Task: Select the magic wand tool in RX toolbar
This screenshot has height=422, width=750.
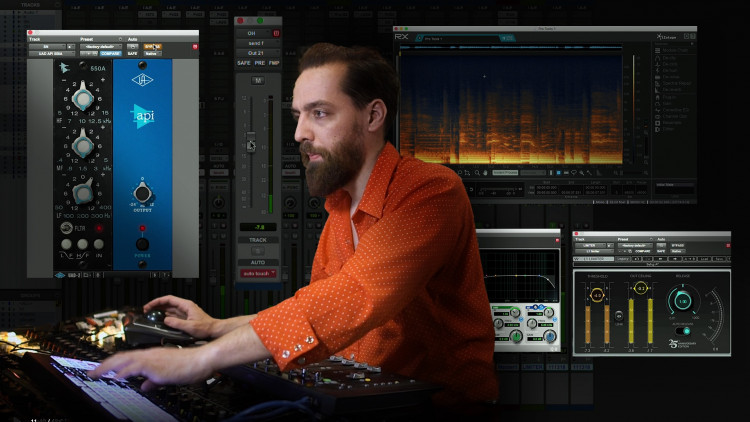Action: 589,173
